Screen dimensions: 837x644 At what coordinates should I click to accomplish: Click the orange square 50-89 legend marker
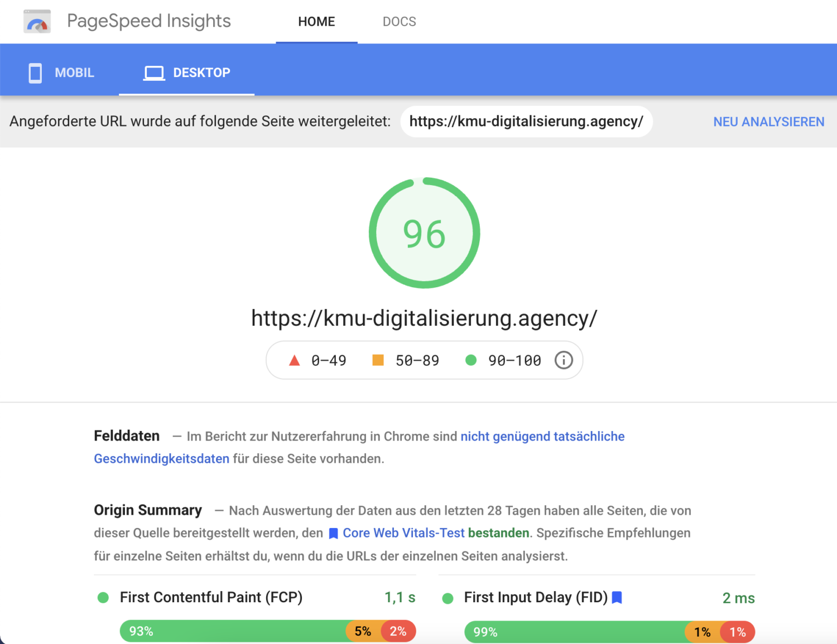[x=378, y=360]
